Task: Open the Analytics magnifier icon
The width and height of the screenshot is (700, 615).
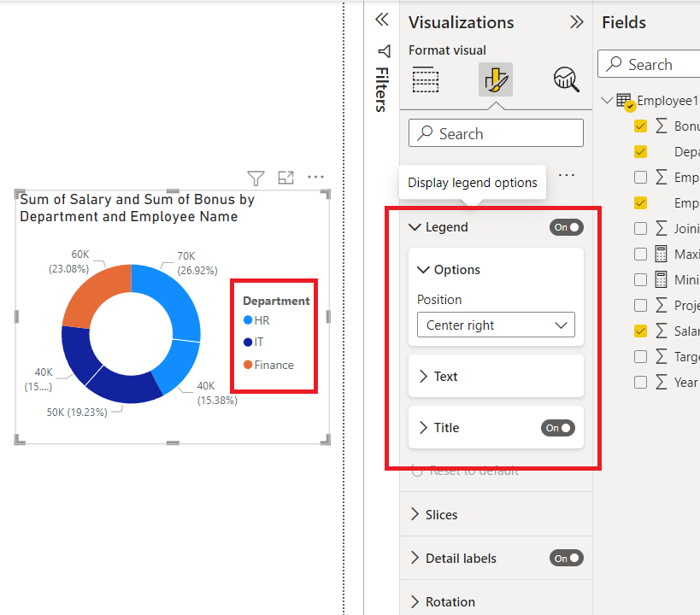Action: 566,79
